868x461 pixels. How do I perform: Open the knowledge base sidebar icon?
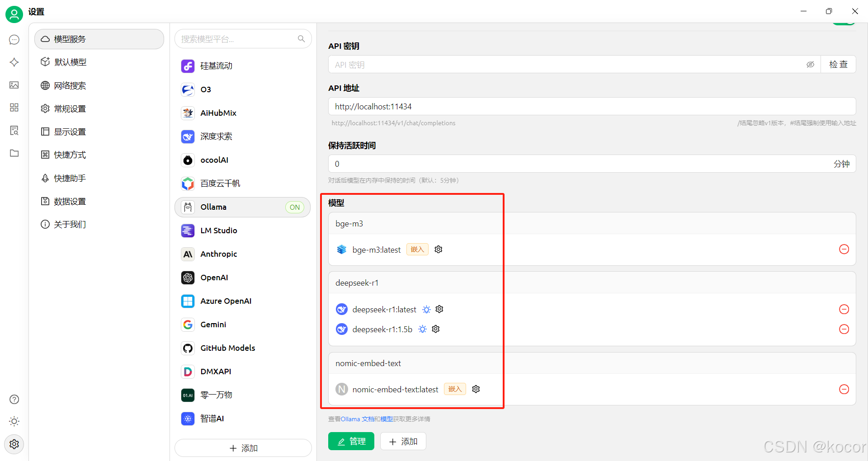[14, 130]
